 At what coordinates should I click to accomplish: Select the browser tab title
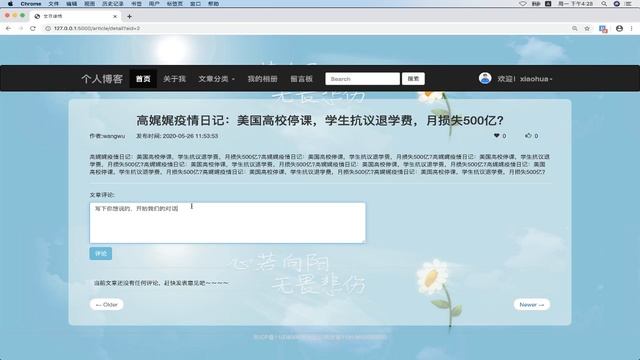click(53, 16)
